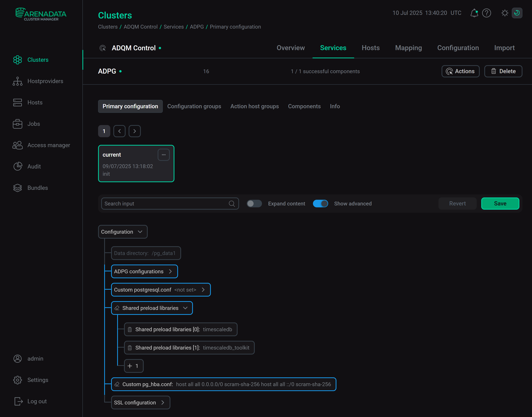Switch to light theme with sun icon
Screen dimensions: 532x417
tap(504, 13)
